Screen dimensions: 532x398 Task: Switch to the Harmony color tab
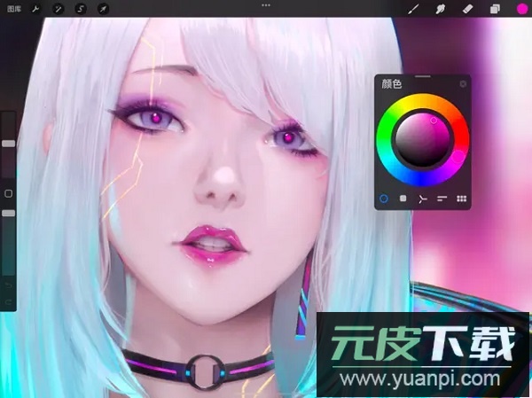click(x=422, y=199)
